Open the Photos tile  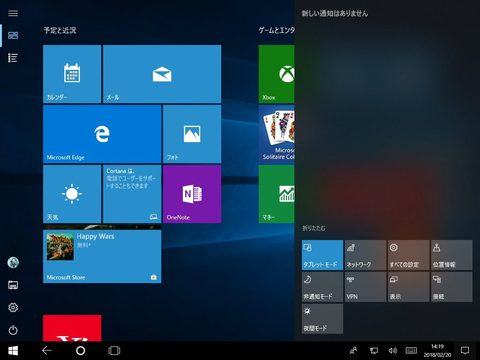coord(192,134)
